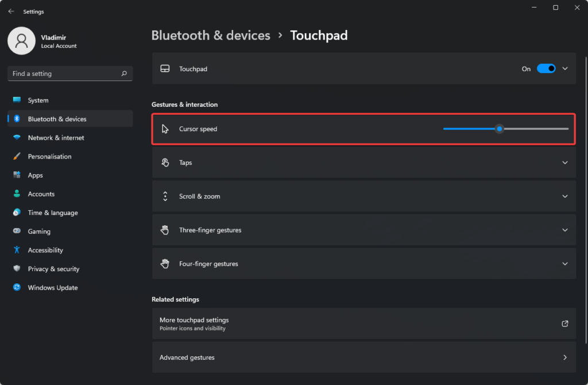Select Personalisation in the sidebar
Image resolution: width=588 pixels, height=385 pixels.
pos(51,156)
